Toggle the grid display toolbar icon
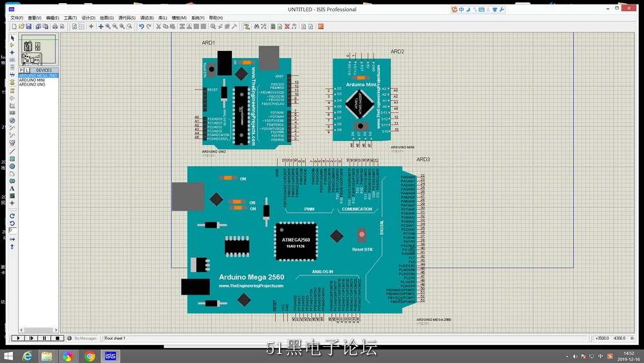The image size is (644, 363). pyautogui.click(x=82, y=26)
